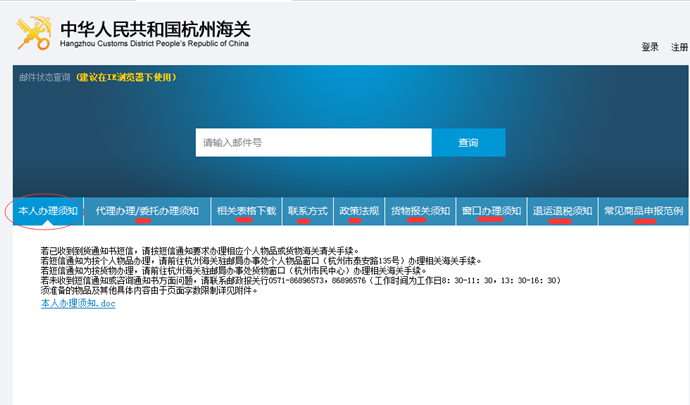Download the 本人办理须知.doc file link
This screenshot has width=690, height=405.
coord(77,303)
